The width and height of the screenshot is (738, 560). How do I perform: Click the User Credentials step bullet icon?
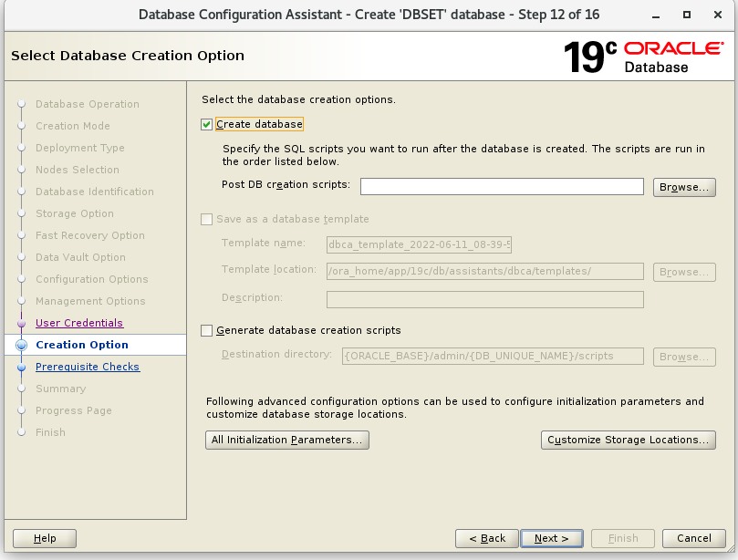21,323
